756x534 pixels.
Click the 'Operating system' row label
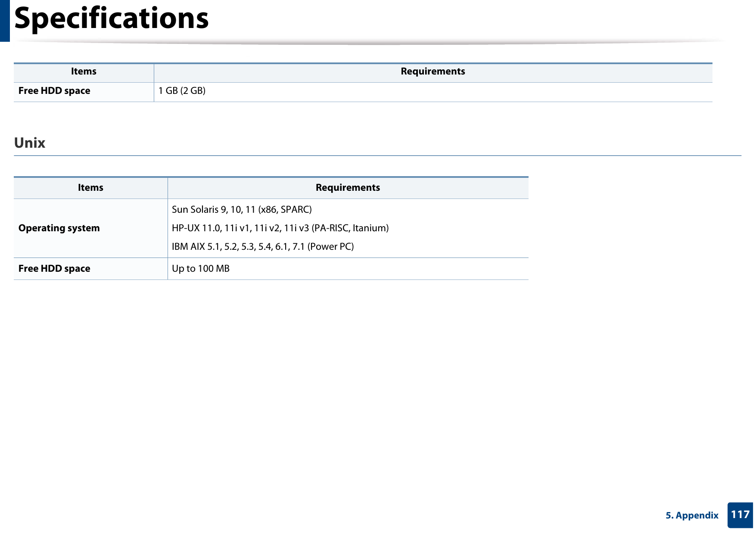pyautogui.click(x=59, y=228)
